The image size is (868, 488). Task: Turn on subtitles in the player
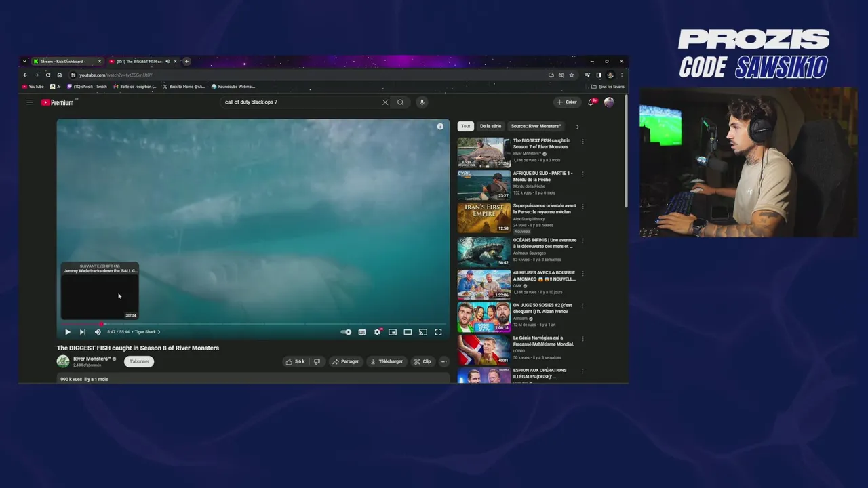362,332
